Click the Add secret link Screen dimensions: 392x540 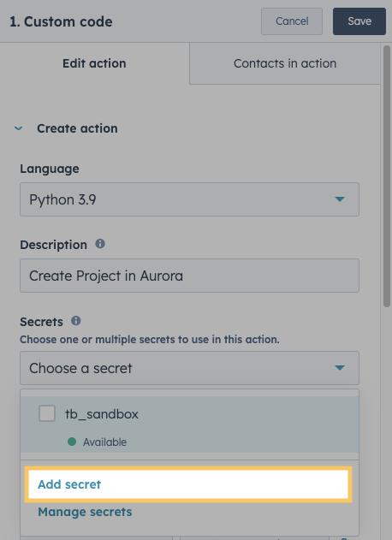69,484
